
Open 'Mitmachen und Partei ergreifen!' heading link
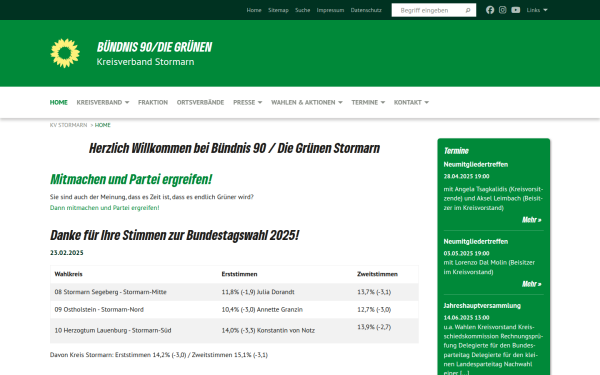pos(131,179)
